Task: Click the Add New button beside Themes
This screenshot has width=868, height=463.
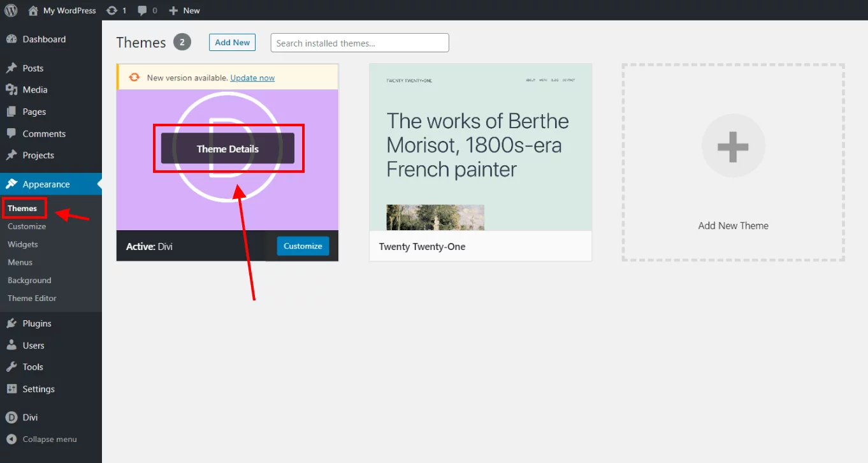Action: click(232, 43)
